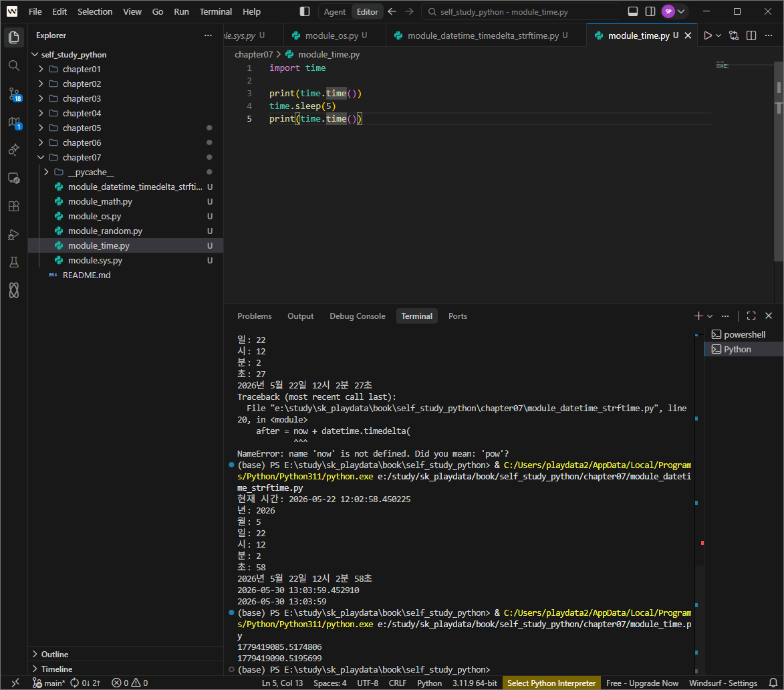Open the Output panel tab
The image size is (784, 690).
point(301,316)
